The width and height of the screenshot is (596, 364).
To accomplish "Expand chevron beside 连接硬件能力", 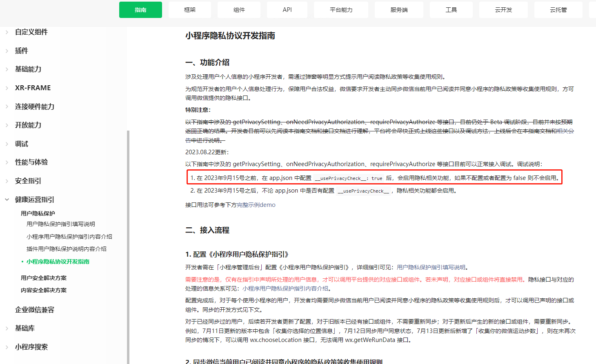I will click(7, 107).
